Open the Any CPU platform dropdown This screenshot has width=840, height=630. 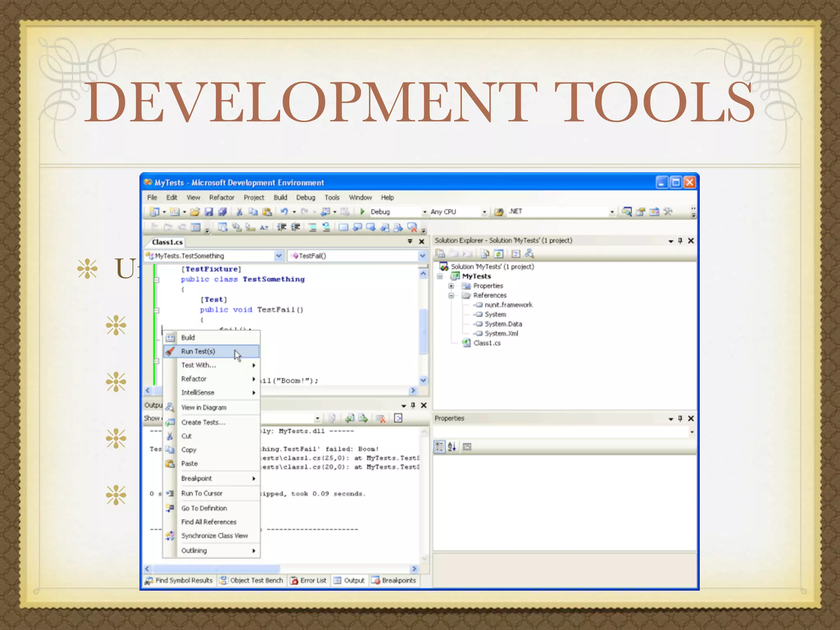[x=484, y=212]
